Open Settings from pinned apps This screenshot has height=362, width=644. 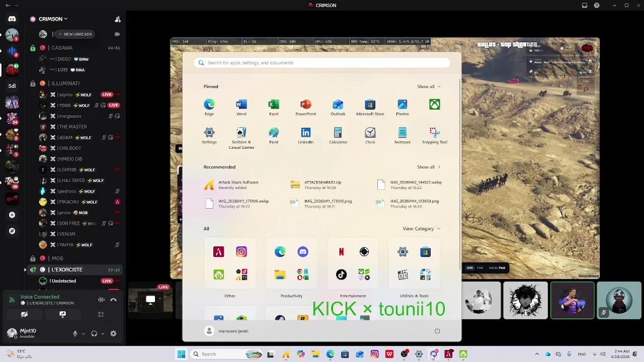(209, 135)
